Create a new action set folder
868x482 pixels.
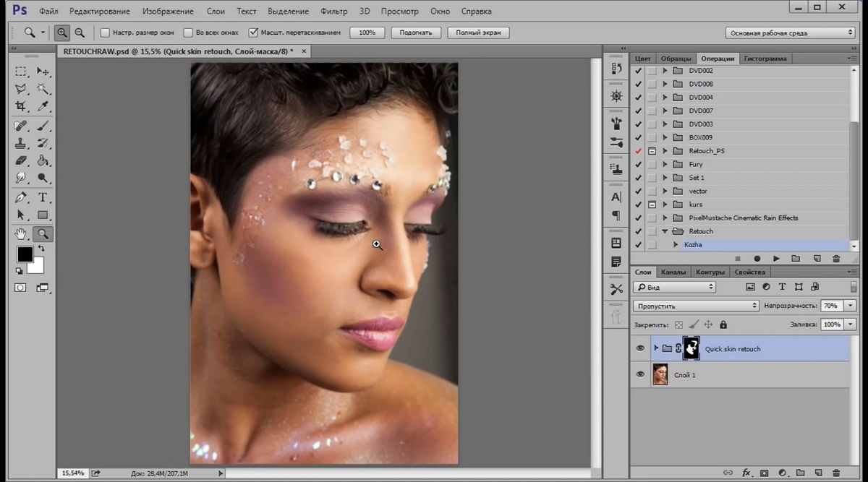tap(796, 258)
